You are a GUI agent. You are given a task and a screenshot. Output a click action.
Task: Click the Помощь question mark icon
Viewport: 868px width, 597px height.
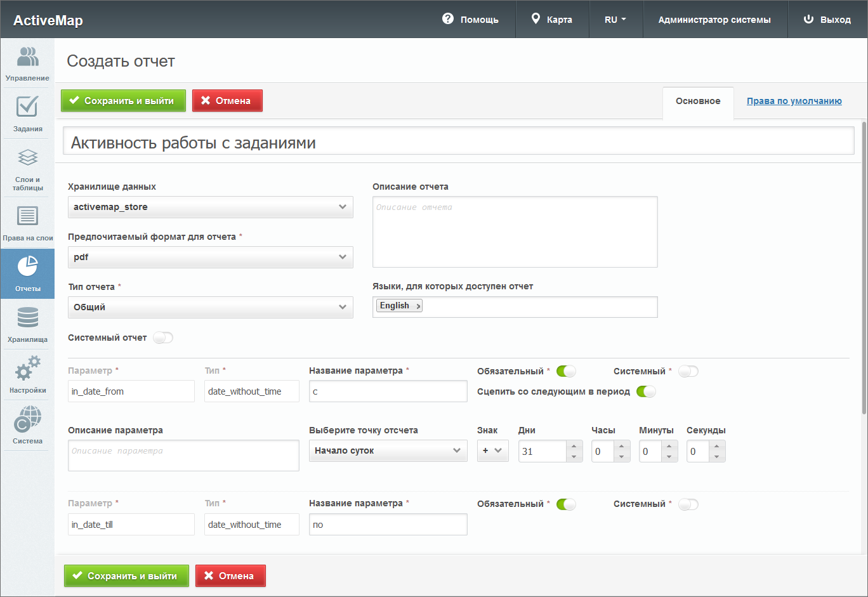tap(448, 19)
